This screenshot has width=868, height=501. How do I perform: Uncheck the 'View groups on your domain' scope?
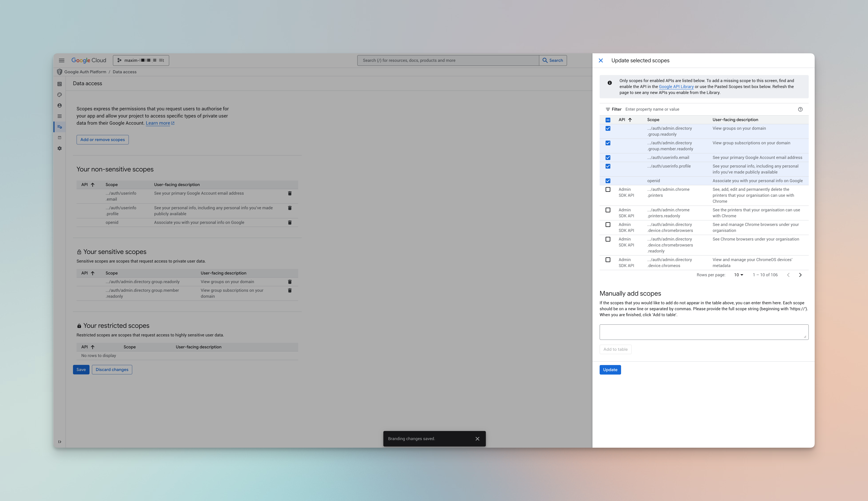click(x=608, y=128)
